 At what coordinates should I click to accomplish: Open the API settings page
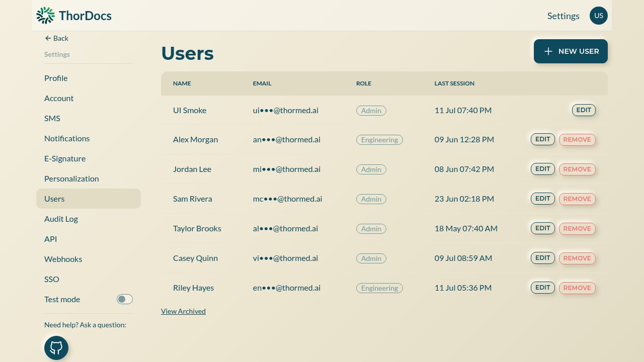(x=89, y=239)
